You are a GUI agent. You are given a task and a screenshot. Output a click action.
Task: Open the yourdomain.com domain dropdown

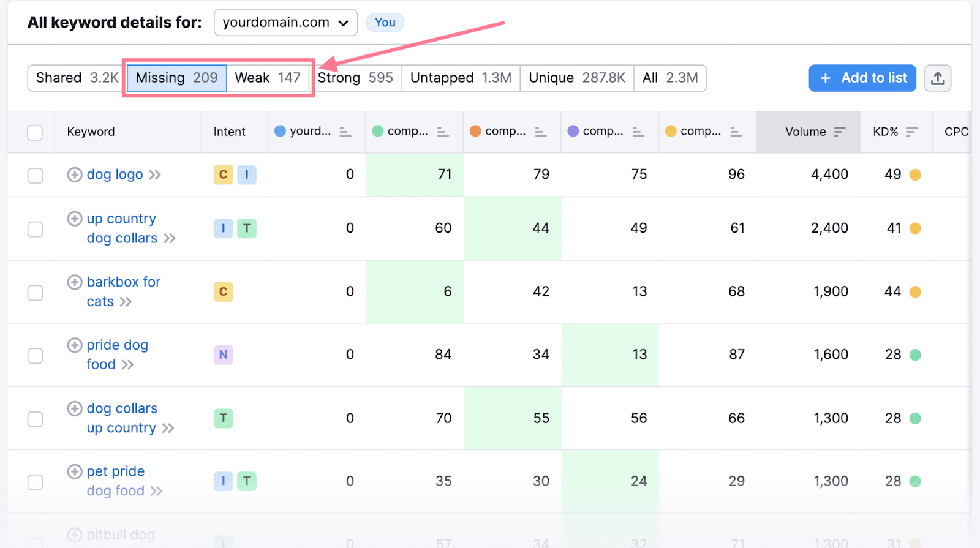tap(285, 23)
